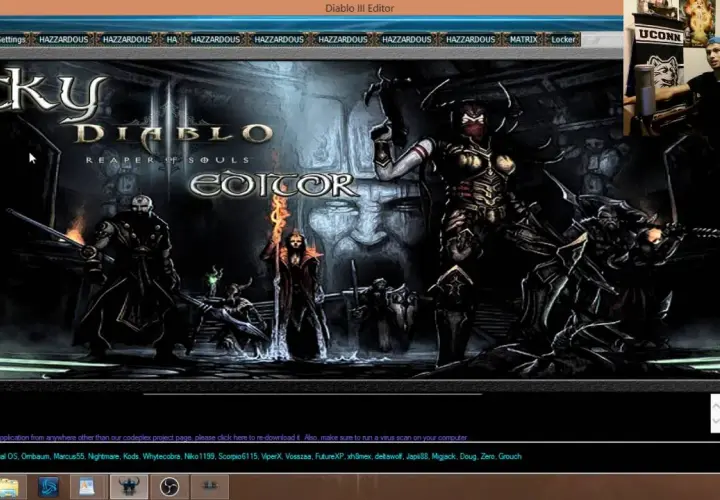Click the credit name Nightmare
Screen dimensions: 720x500
click(103, 456)
